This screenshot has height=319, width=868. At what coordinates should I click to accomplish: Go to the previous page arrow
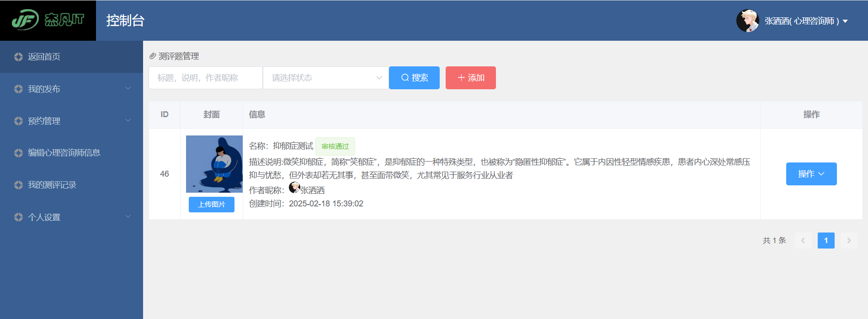pos(803,240)
